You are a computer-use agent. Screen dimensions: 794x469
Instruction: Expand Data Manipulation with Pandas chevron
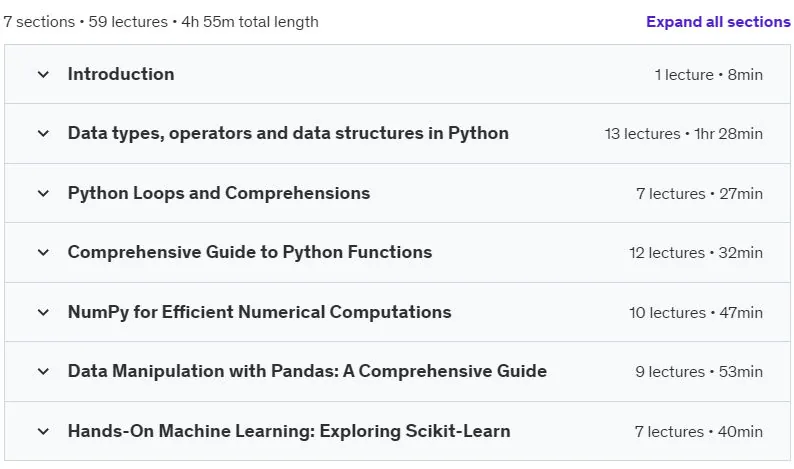[44, 371]
